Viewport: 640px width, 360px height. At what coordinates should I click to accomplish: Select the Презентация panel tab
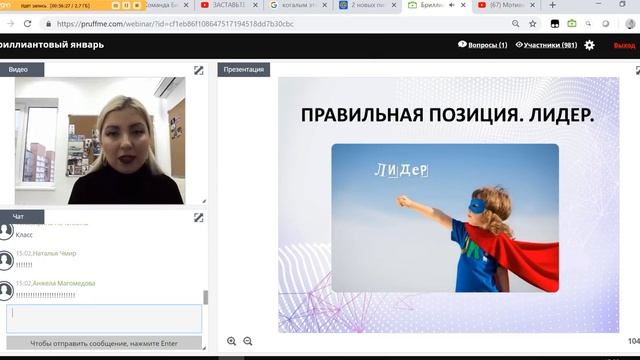[x=244, y=69]
